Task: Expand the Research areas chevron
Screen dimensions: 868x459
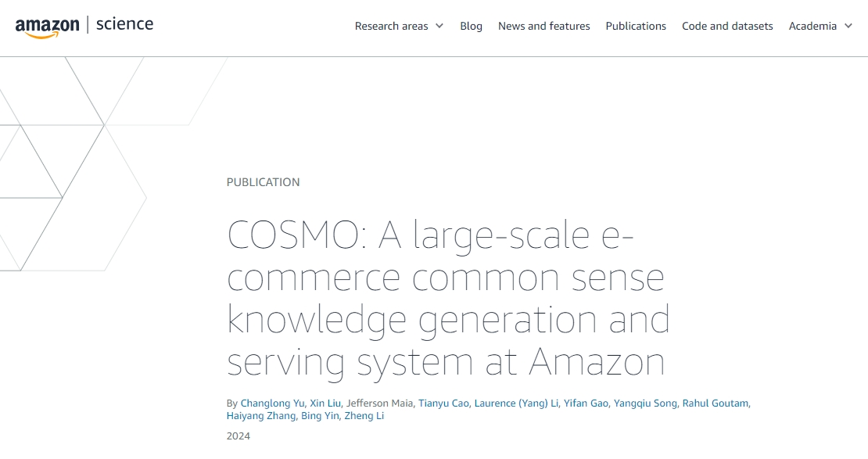Action: (x=439, y=26)
